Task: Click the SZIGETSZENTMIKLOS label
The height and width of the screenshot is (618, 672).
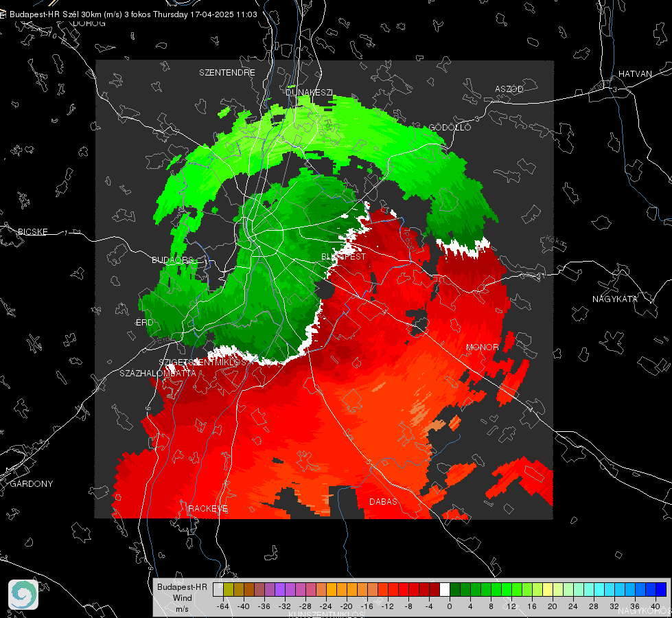Action: 202,362
